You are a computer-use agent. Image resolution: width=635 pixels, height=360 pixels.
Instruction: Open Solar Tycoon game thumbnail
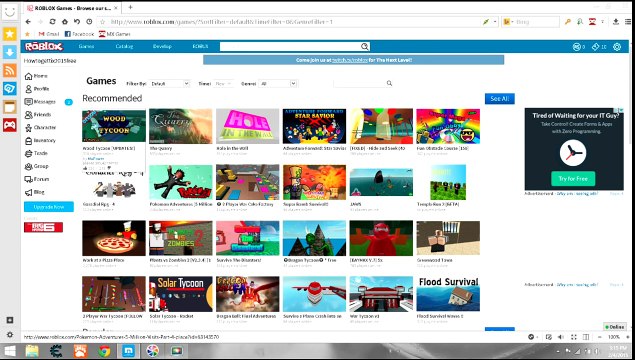point(181,294)
